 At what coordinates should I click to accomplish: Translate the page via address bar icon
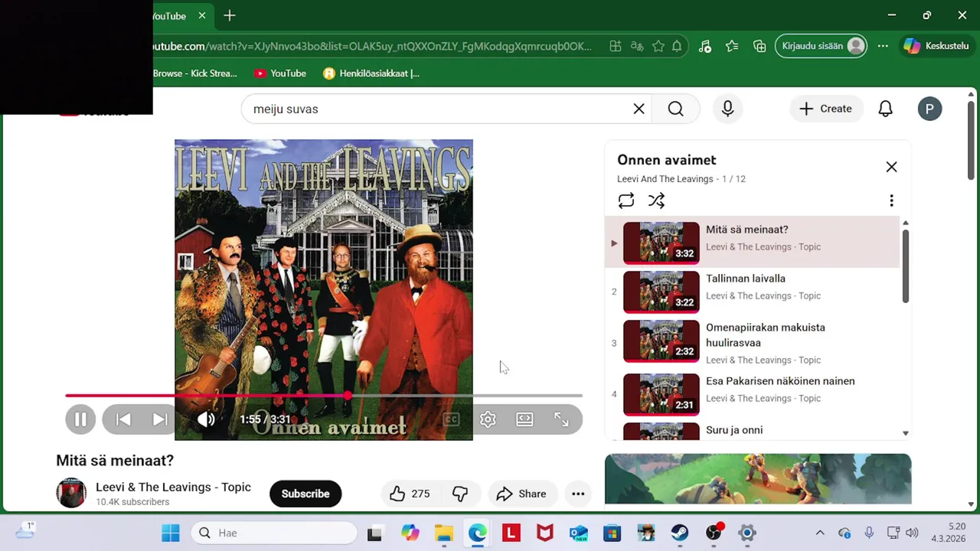point(636,46)
